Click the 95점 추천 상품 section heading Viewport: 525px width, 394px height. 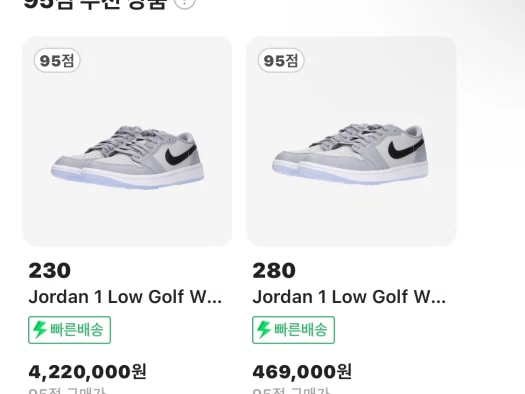pos(95,3)
